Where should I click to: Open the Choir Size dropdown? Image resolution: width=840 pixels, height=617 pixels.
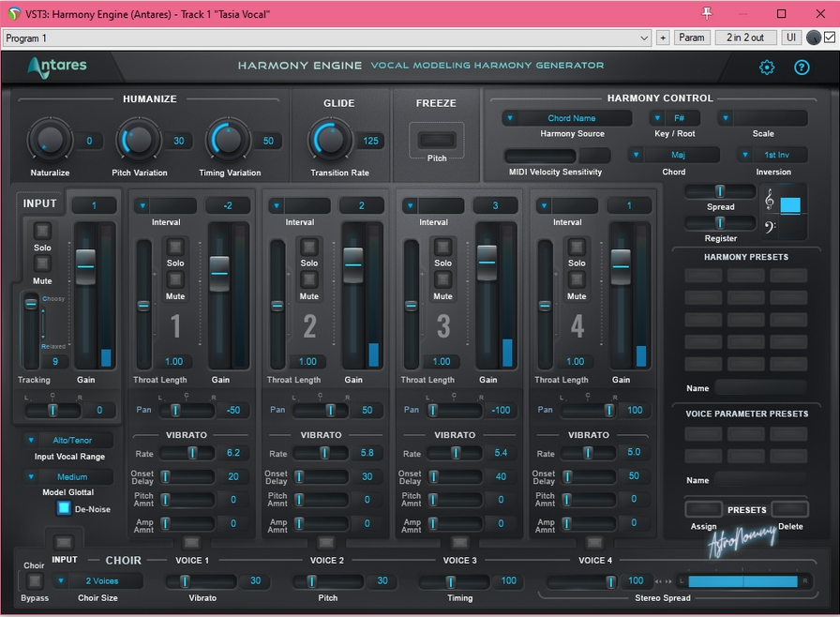pyautogui.click(x=97, y=581)
